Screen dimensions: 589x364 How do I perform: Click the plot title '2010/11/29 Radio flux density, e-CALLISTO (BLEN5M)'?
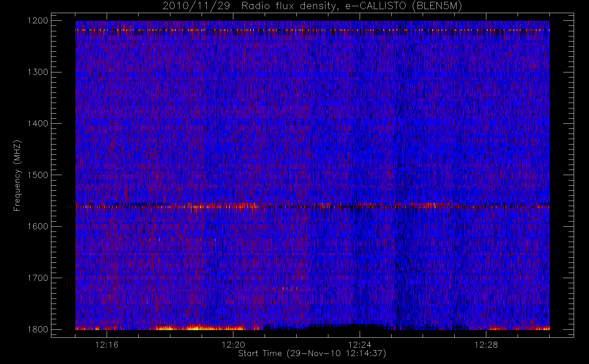tap(312, 6)
